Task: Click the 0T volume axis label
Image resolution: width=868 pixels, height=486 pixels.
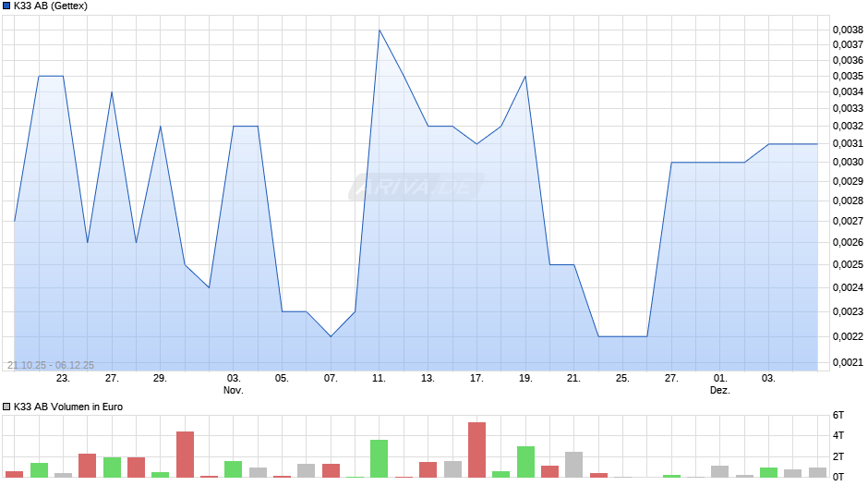Action: coord(838,477)
